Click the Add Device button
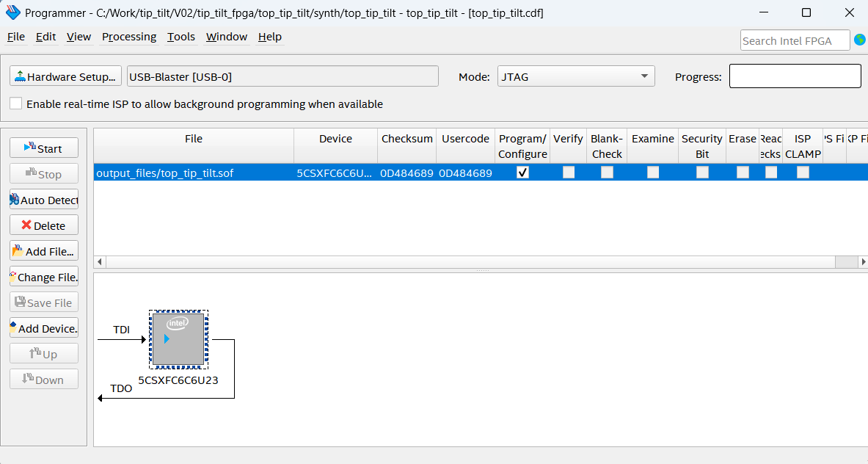The height and width of the screenshot is (464, 868). coord(44,328)
